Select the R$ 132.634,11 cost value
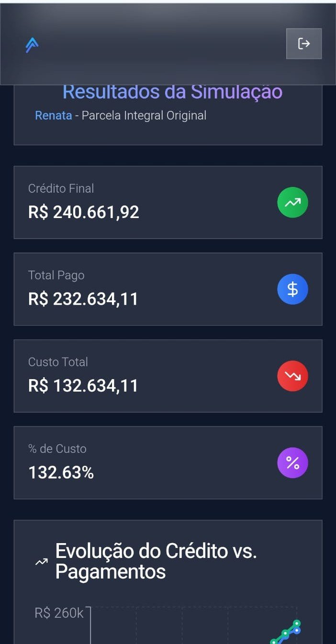 point(83,385)
